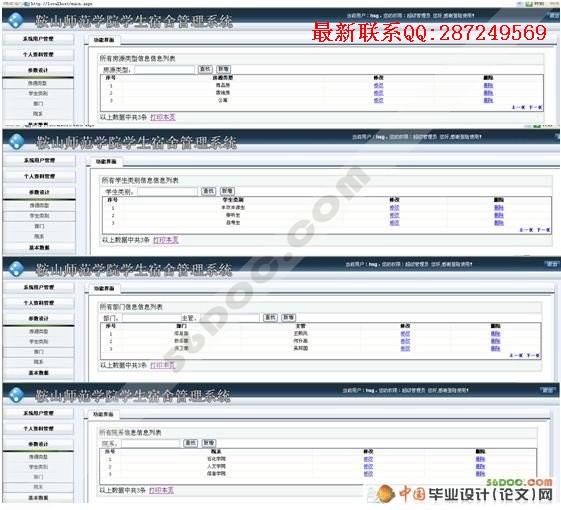Viewport: 561px width, 510px height.
Task: Click 修改 for row 3 of the 院系 table
Action: [x=368, y=474]
